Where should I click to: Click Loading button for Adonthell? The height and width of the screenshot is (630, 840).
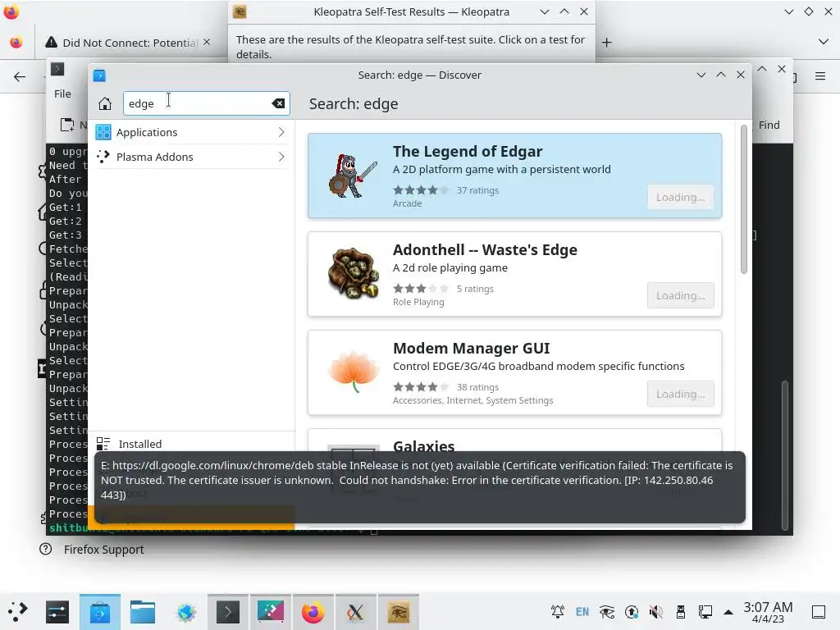click(x=680, y=295)
